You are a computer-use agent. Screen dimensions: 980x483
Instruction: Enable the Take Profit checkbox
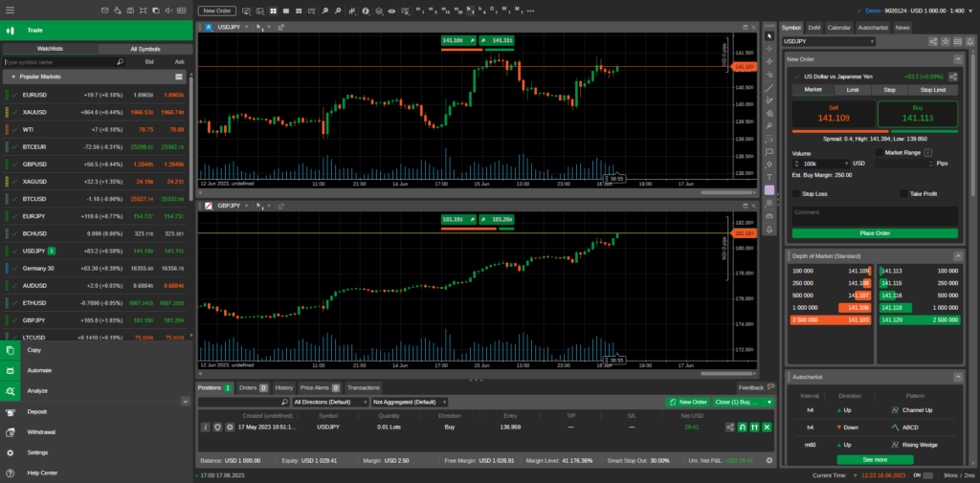click(903, 193)
